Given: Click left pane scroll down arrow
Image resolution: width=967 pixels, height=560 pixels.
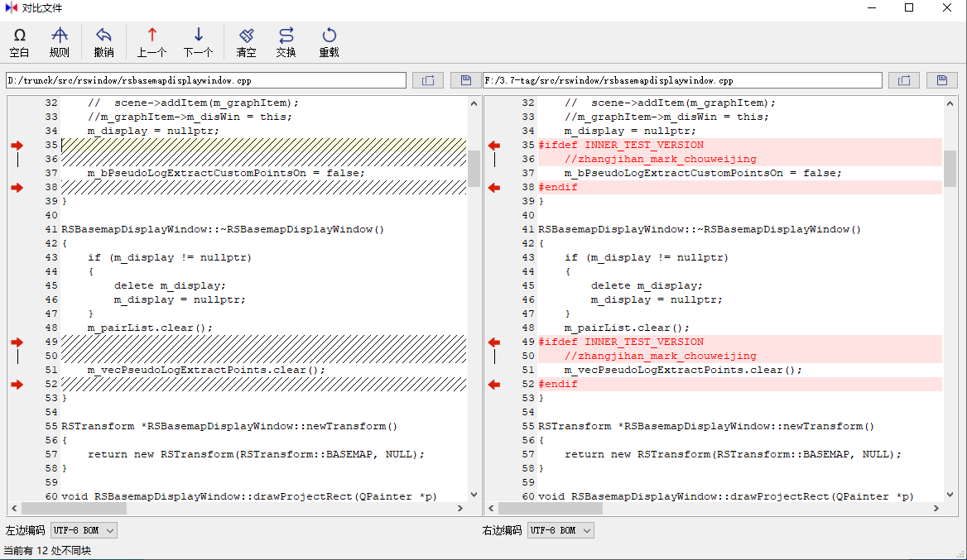Looking at the screenshot, I should pyautogui.click(x=474, y=494).
